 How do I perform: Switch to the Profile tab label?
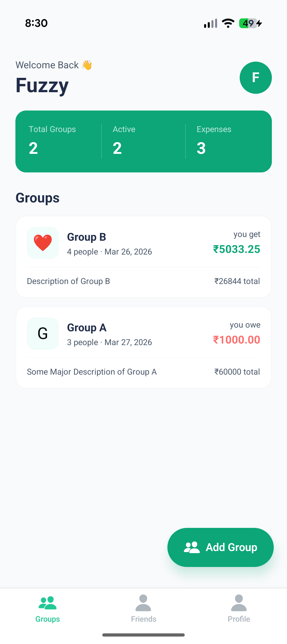click(239, 619)
